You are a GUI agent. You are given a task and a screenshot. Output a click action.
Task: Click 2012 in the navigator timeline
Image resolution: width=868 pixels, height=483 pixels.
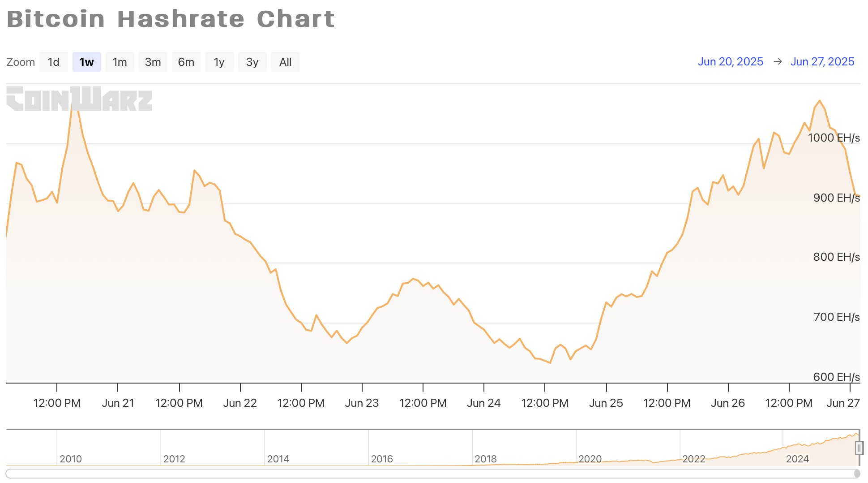click(x=174, y=459)
